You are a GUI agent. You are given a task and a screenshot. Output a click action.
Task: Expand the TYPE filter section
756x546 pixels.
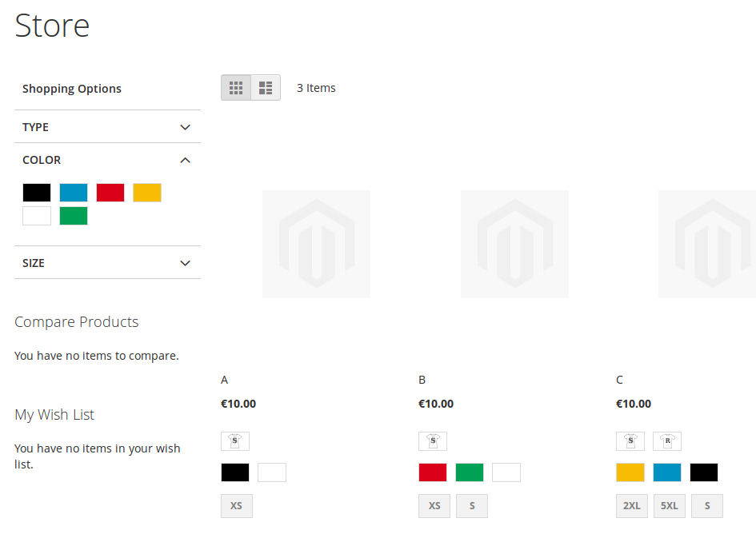point(107,127)
